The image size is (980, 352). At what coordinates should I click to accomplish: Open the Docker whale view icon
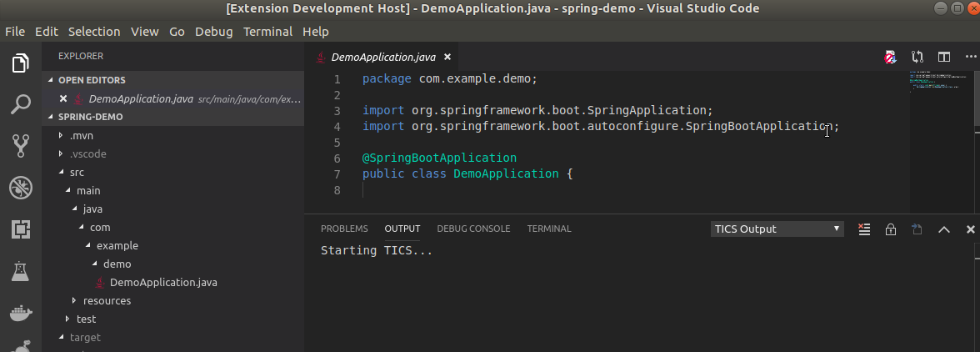[x=21, y=312]
